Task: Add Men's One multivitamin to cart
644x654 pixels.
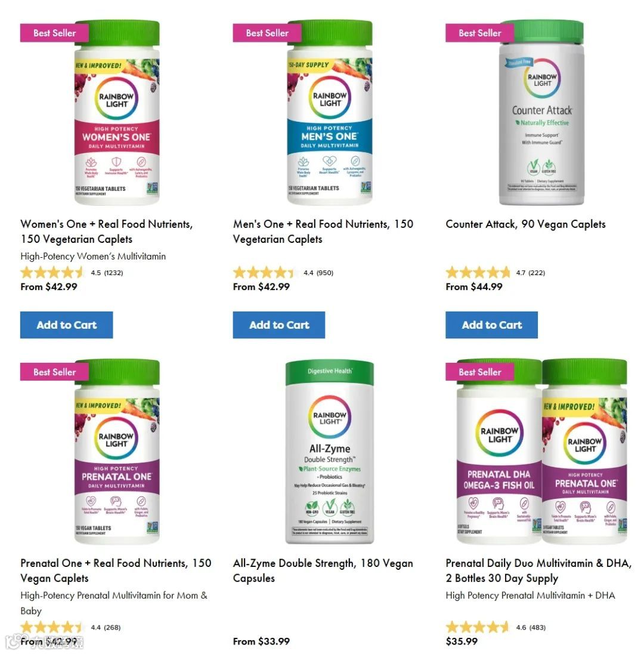Action: (x=279, y=325)
